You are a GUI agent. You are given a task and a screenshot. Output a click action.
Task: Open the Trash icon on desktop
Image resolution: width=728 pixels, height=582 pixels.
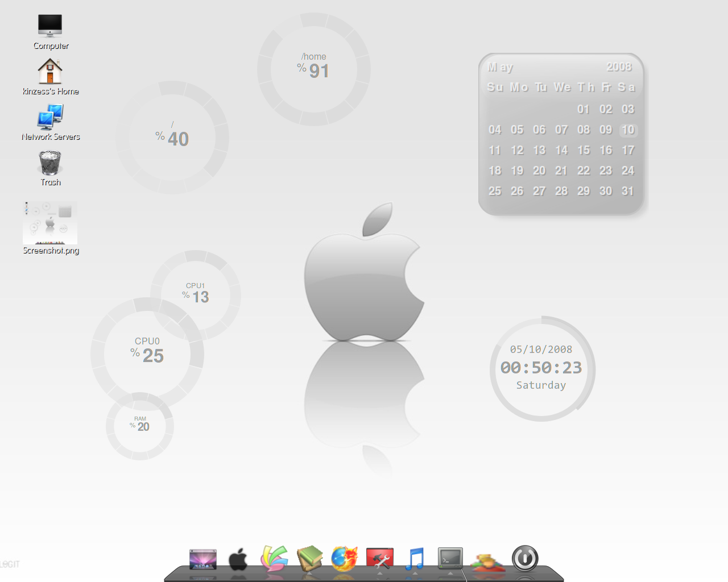tap(50, 163)
